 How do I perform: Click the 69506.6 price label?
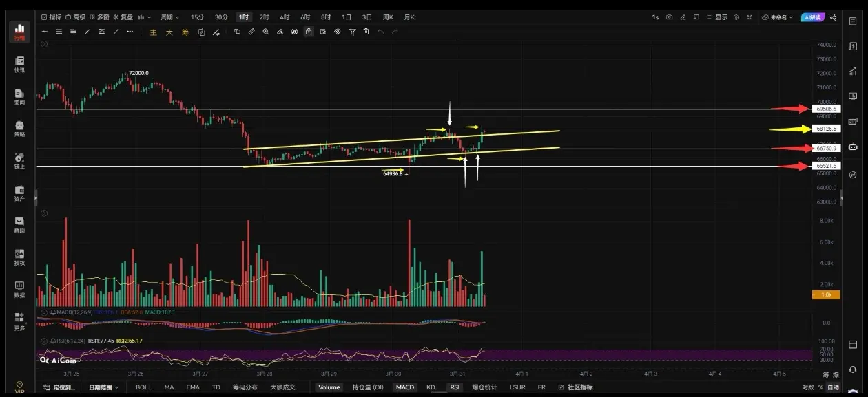[x=826, y=109]
